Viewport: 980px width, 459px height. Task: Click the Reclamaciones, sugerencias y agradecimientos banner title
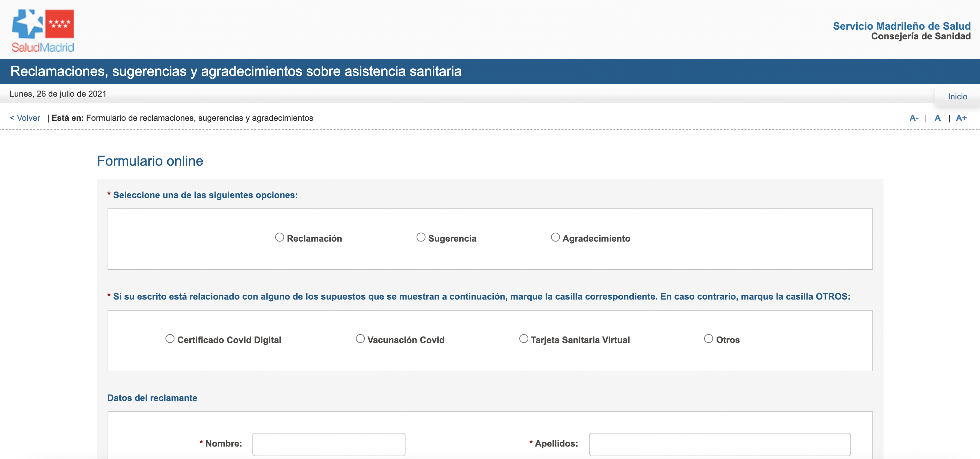(x=236, y=71)
